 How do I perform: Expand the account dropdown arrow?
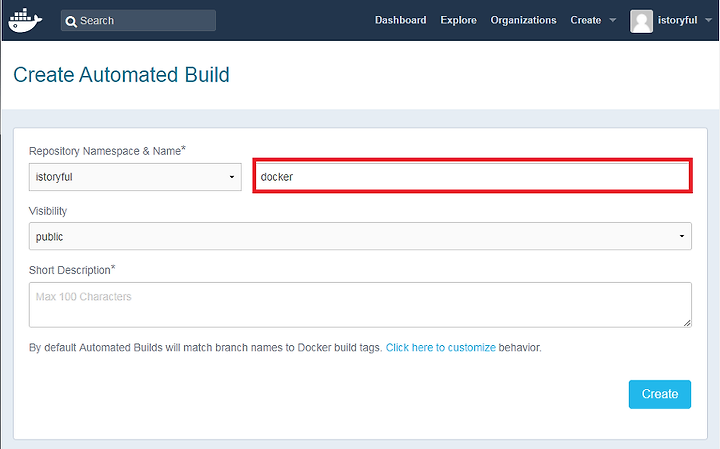tap(708, 20)
